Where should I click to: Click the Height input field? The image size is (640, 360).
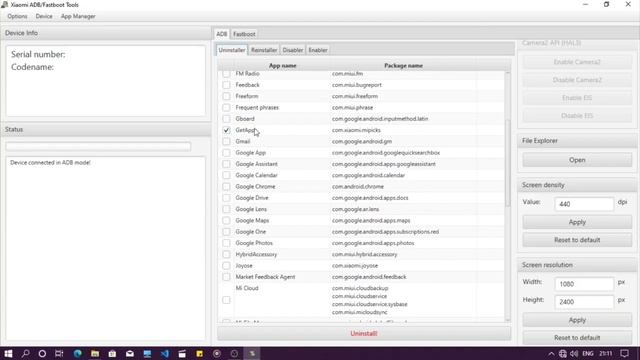584,302
